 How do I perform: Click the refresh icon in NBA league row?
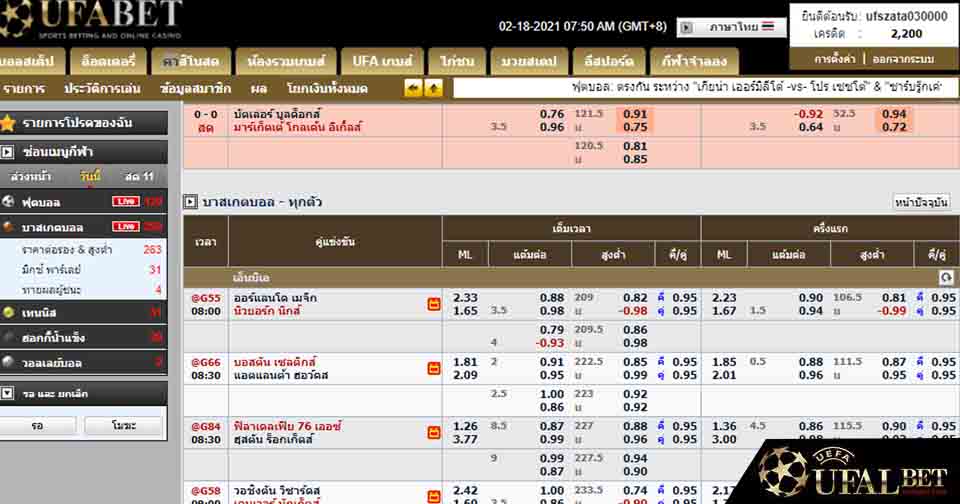(x=946, y=276)
